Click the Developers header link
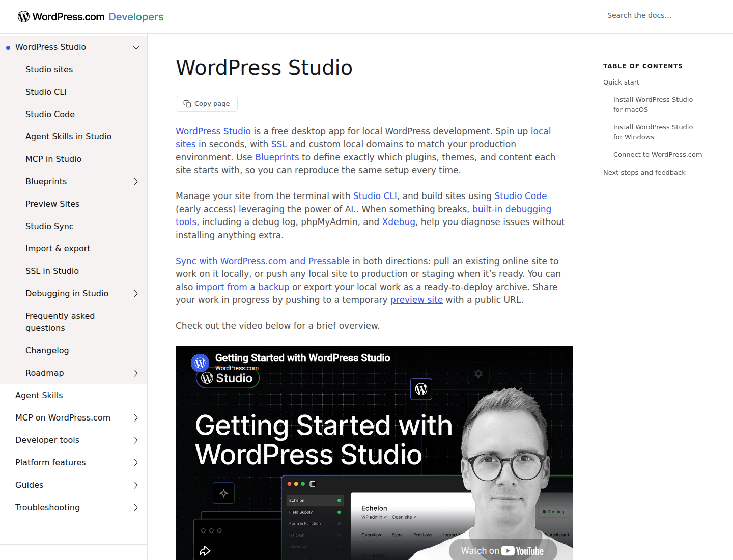The height and width of the screenshot is (560, 733). pos(136,17)
